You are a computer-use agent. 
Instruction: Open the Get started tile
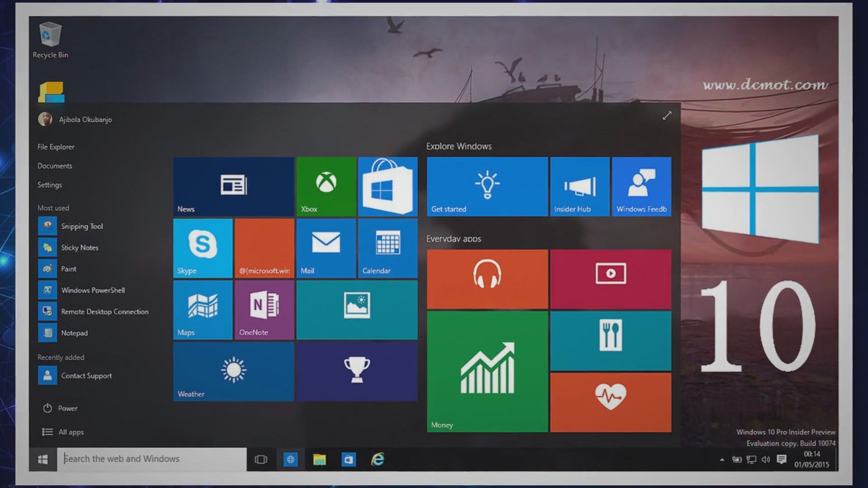tap(487, 187)
